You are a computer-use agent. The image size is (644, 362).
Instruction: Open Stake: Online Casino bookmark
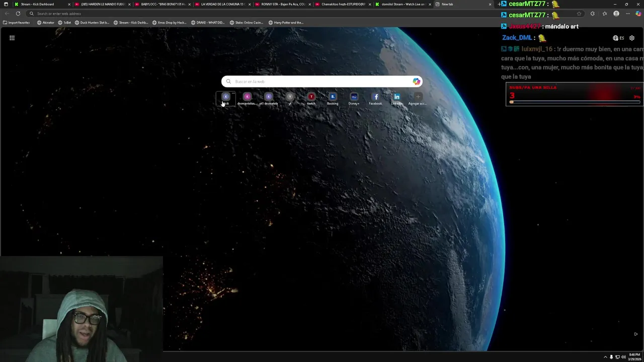coord(247,23)
